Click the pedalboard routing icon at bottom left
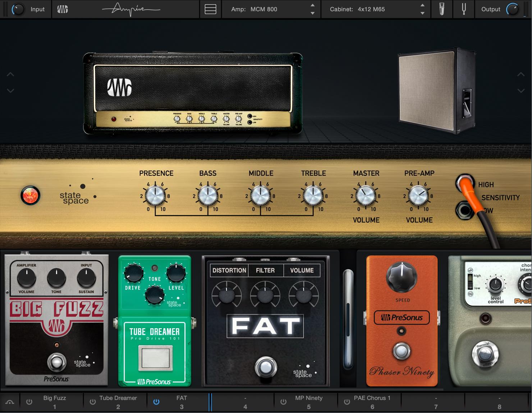 point(10,402)
